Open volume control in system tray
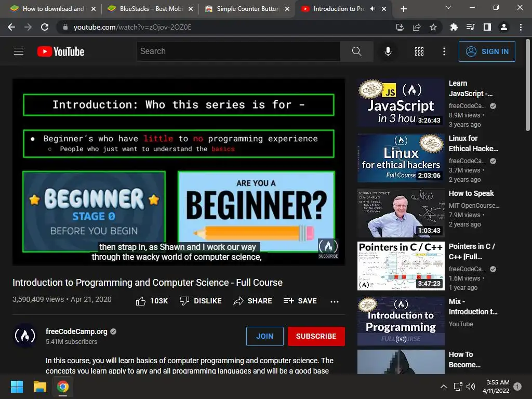This screenshot has width=532, height=399. tap(471, 387)
